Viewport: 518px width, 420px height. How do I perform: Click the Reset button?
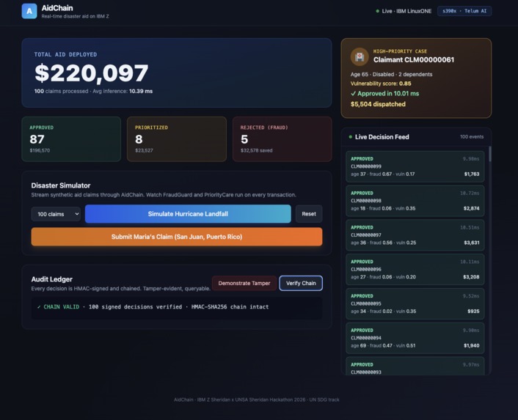(309, 214)
